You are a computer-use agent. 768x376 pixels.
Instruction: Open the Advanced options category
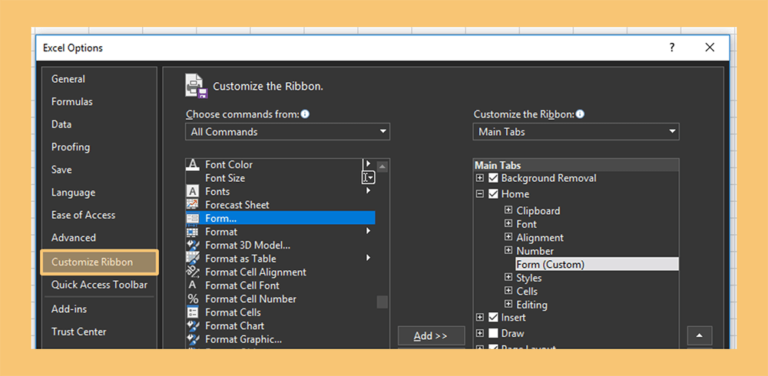73,237
